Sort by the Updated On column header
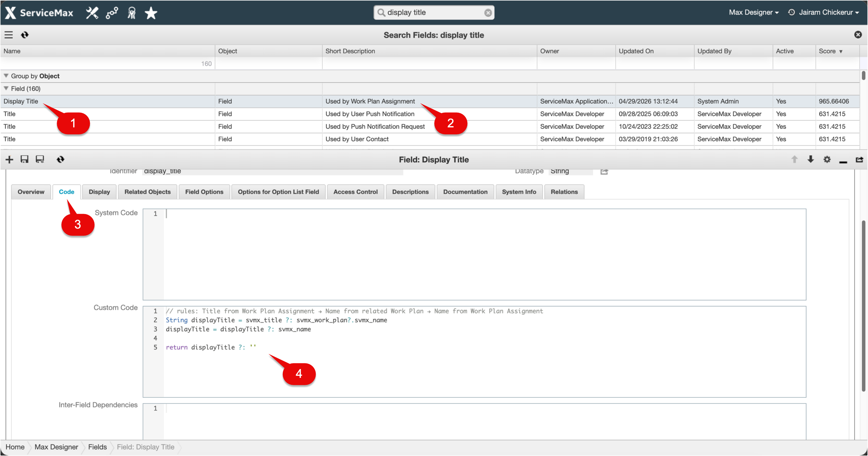The width and height of the screenshot is (868, 456). [x=655, y=51]
